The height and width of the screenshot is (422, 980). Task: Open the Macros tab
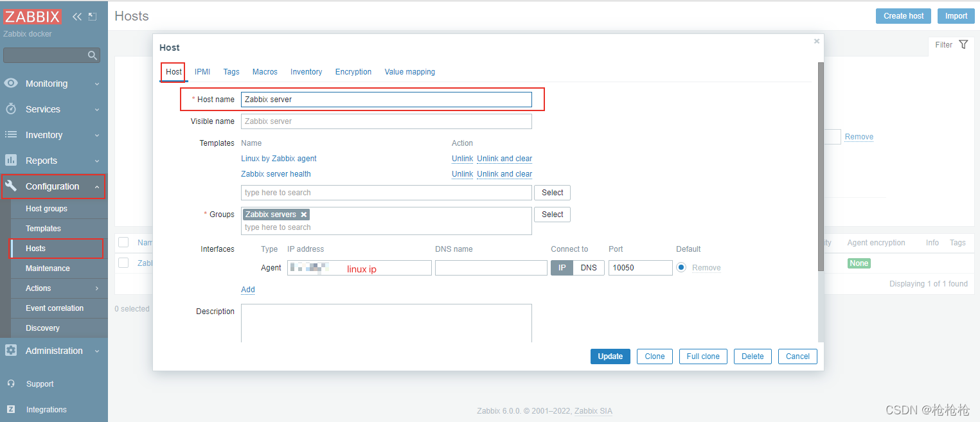click(x=265, y=72)
